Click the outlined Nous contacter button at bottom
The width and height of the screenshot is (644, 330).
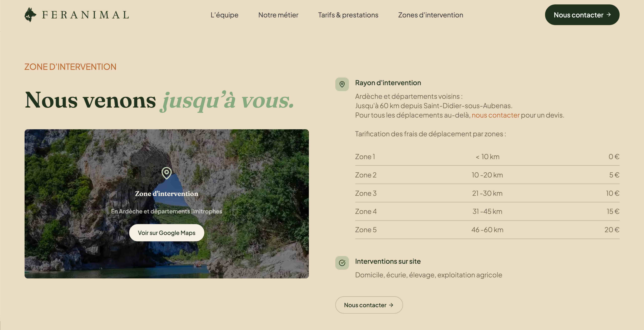tap(369, 305)
